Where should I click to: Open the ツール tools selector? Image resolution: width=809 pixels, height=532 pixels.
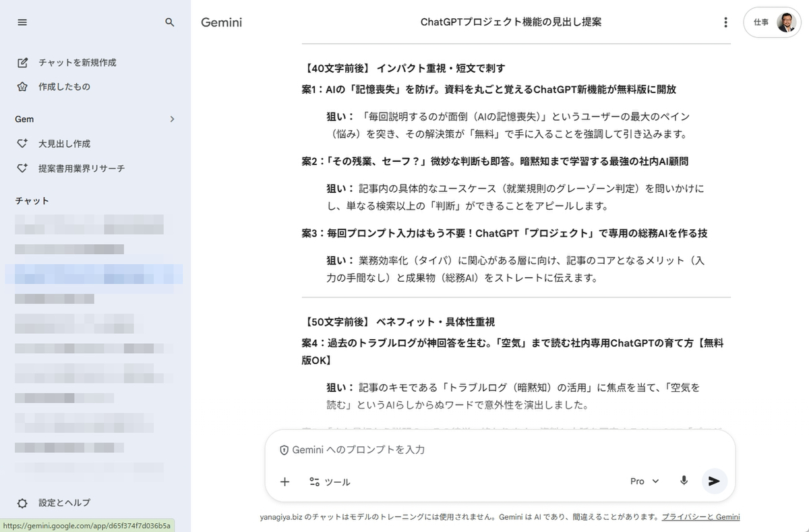[x=330, y=481]
